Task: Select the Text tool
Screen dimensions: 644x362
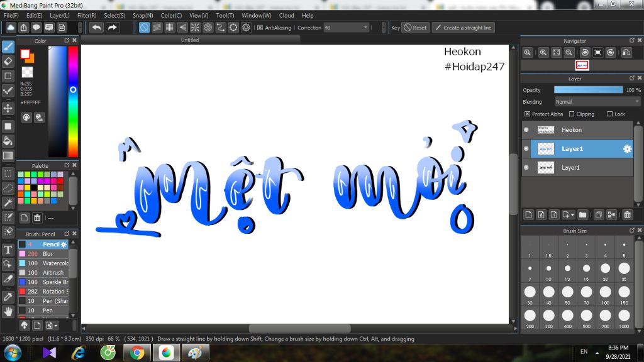Action: [x=8, y=250]
